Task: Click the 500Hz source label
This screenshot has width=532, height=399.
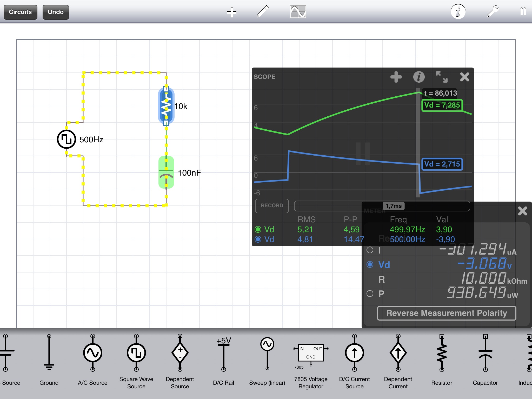Action: pos(91,139)
